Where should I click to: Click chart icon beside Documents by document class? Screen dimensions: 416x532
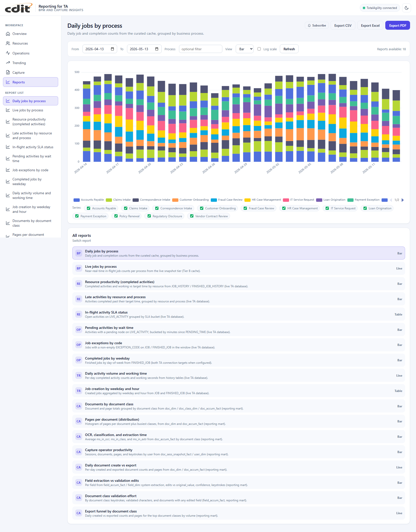(8, 223)
